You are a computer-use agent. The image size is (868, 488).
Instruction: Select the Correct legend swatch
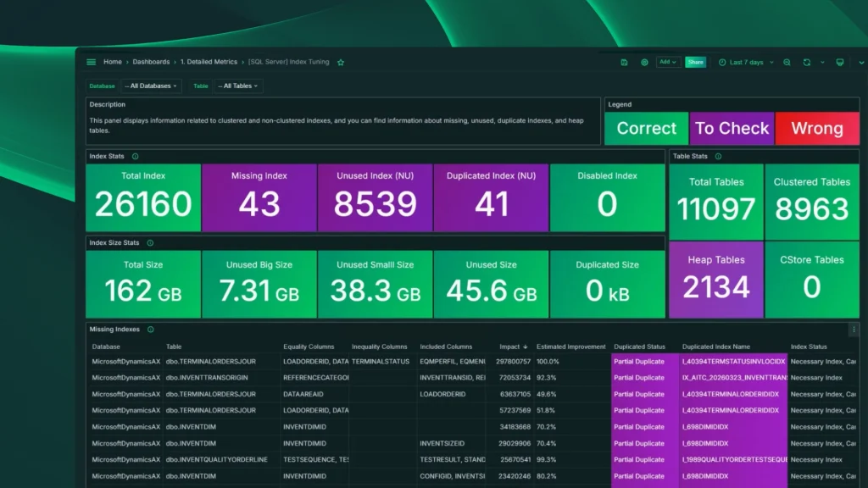tap(646, 129)
